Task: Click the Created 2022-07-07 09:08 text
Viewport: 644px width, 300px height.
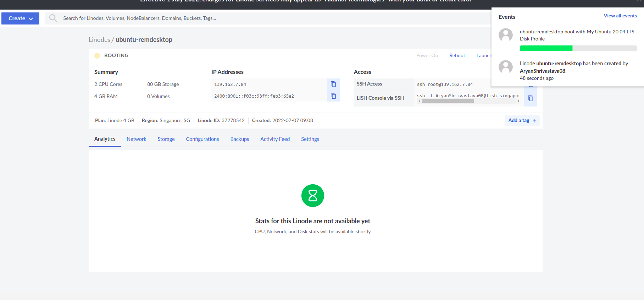Action: tap(283, 120)
